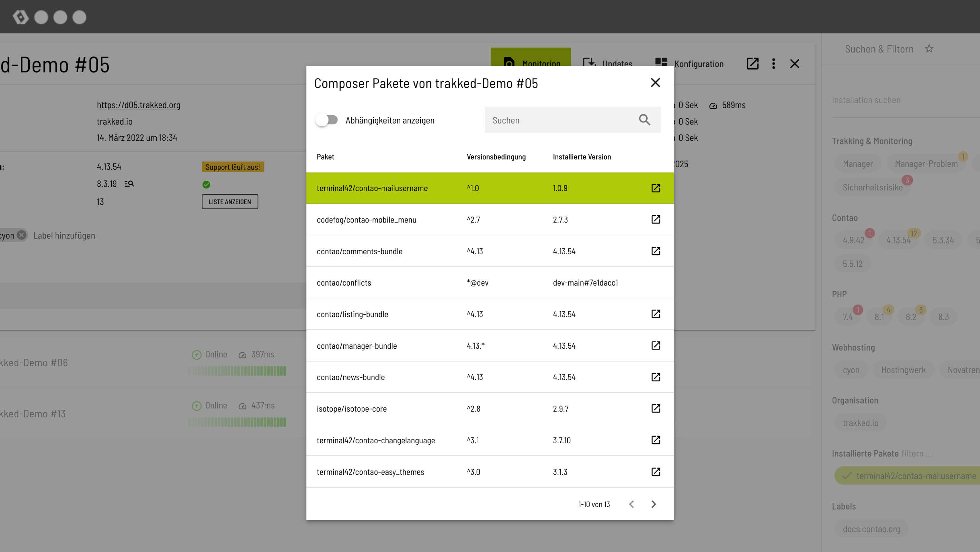Open external link for contao/news-bundle
980x552 pixels.
[x=656, y=377]
